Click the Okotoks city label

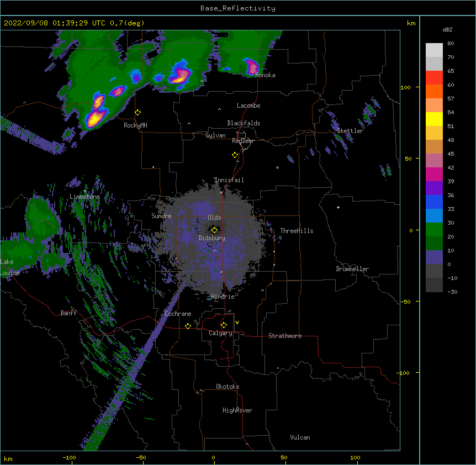[x=228, y=387]
